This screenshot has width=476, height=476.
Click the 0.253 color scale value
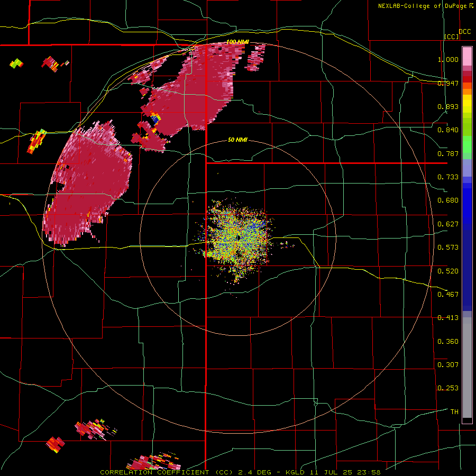[x=448, y=388]
